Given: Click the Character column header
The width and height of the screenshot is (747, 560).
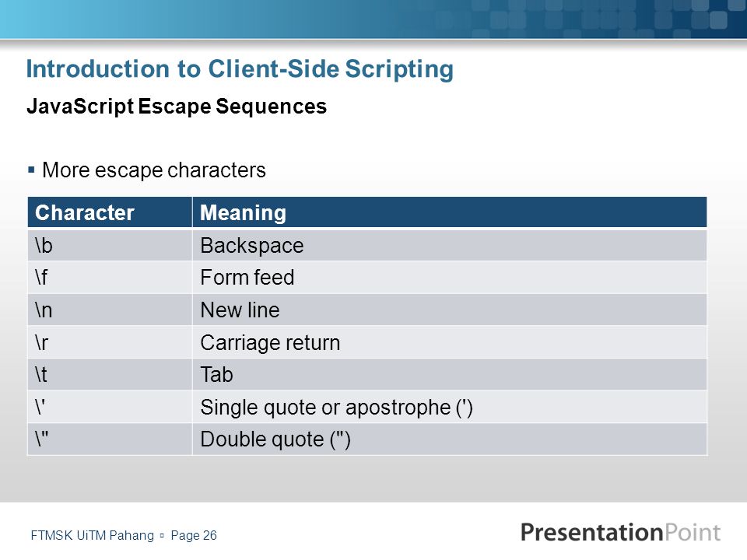Looking at the screenshot, I should tap(110, 212).
